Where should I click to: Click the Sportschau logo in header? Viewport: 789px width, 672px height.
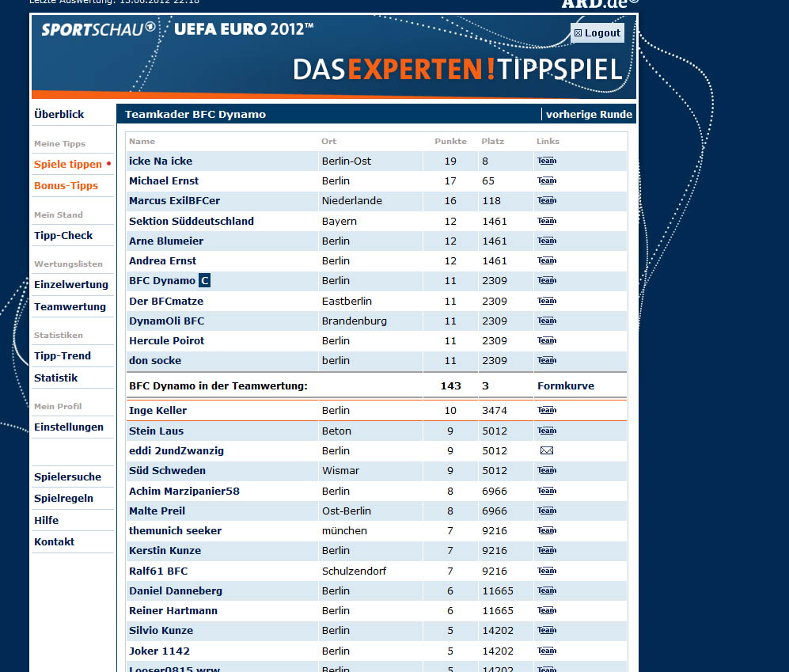[x=97, y=30]
